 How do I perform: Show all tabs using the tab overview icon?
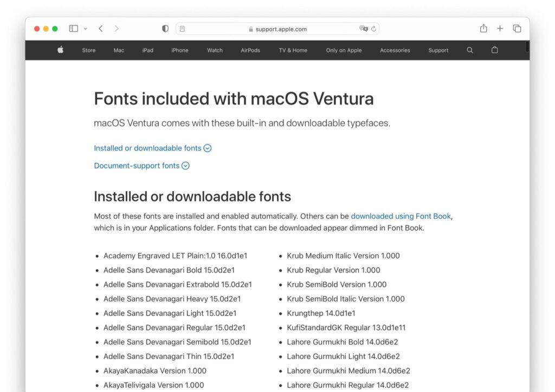(517, 28)
